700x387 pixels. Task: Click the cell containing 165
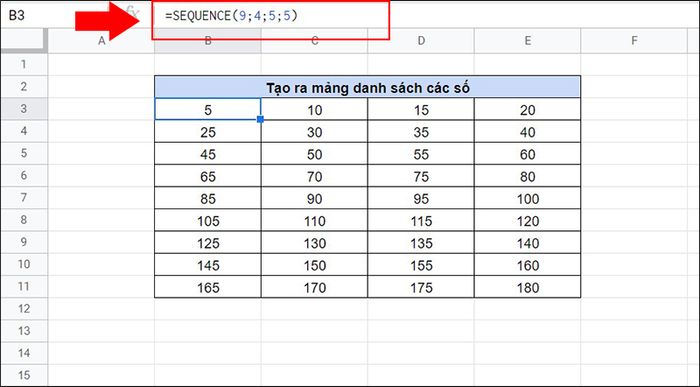tap(208, 287)
